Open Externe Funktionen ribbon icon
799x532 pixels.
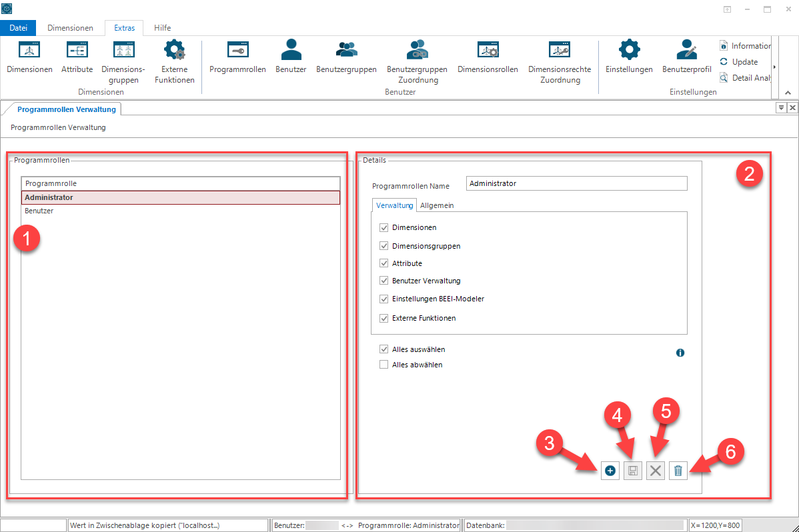pos(174,61)
